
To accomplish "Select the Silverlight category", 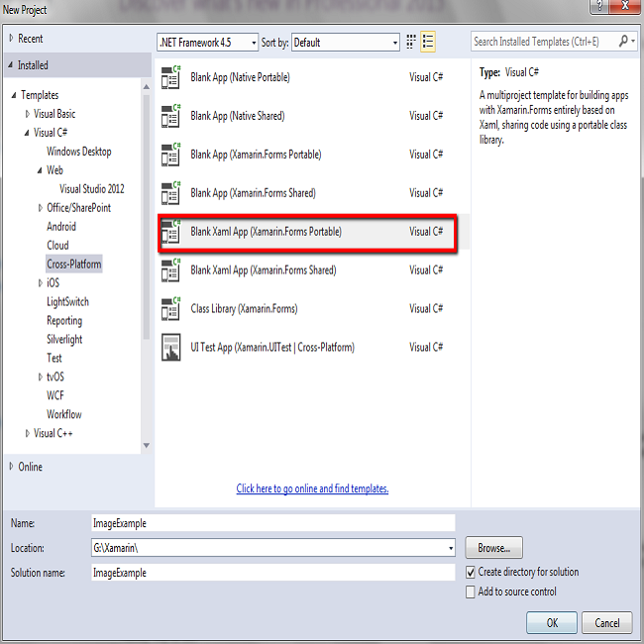I will click(64, 339).
